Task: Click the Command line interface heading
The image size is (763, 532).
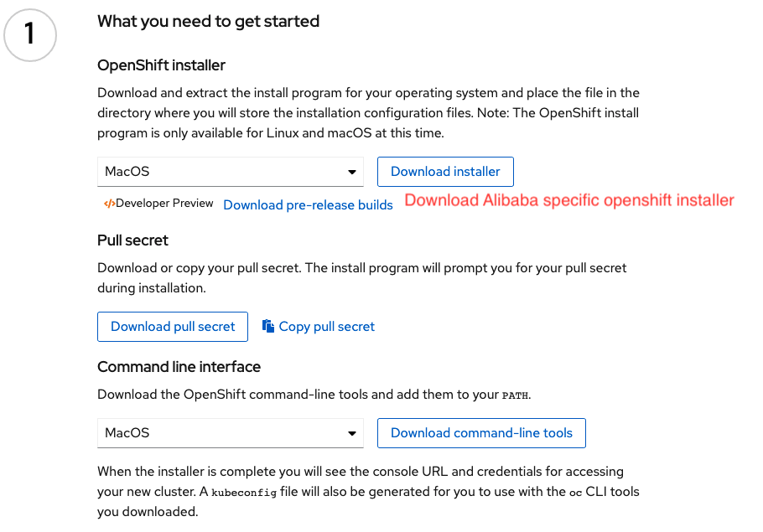Action: [179, 367]
